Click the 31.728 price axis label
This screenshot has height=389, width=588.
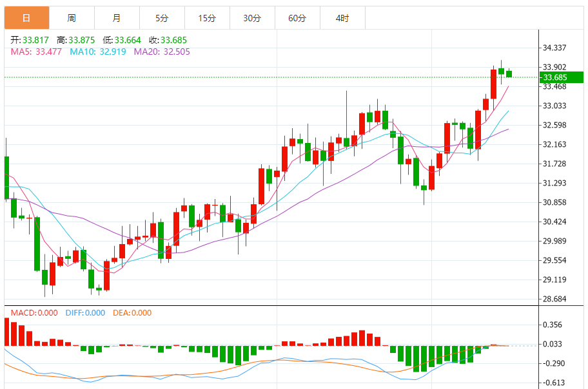click(554, 164)
